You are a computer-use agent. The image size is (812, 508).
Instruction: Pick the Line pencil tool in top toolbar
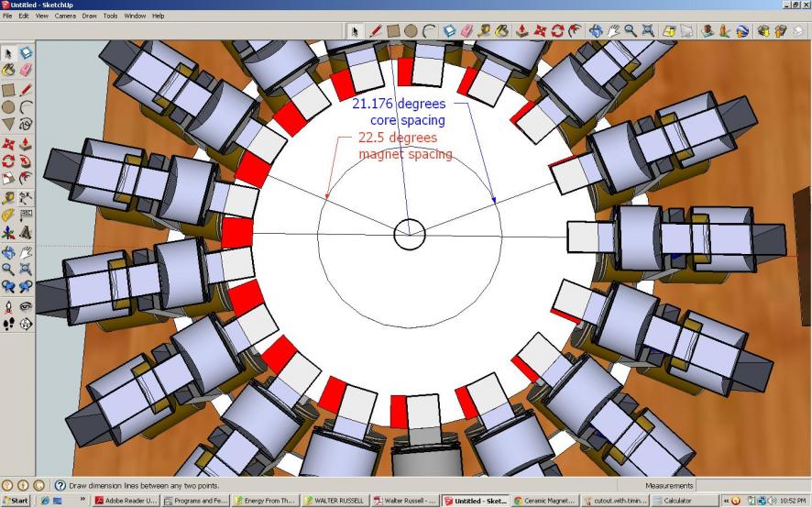(x=375, y=31)
